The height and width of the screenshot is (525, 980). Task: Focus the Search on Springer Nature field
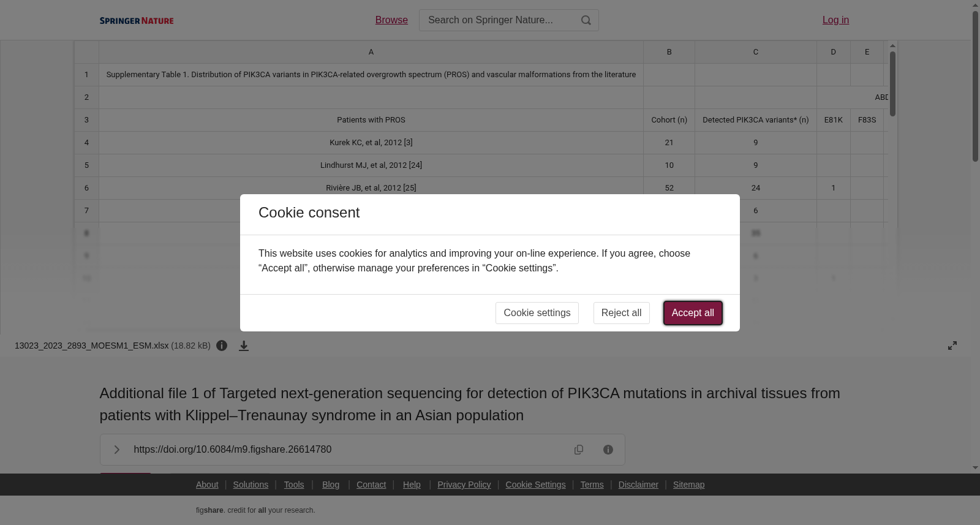[499, 20]
